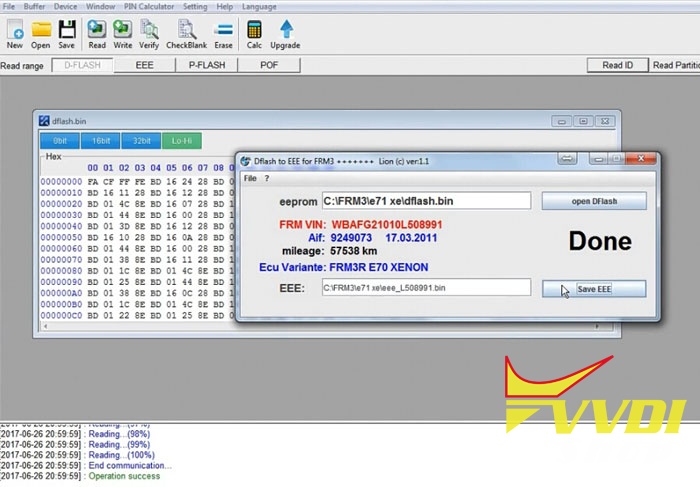700x487 pixels.
Task: Select the POF read range
Action: [x=269, y=65]
